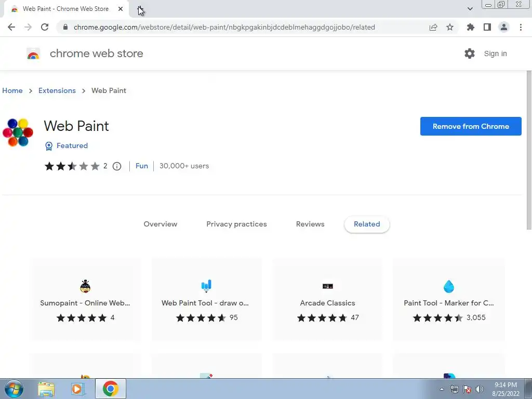Click the network tray icon

point(454,389)
